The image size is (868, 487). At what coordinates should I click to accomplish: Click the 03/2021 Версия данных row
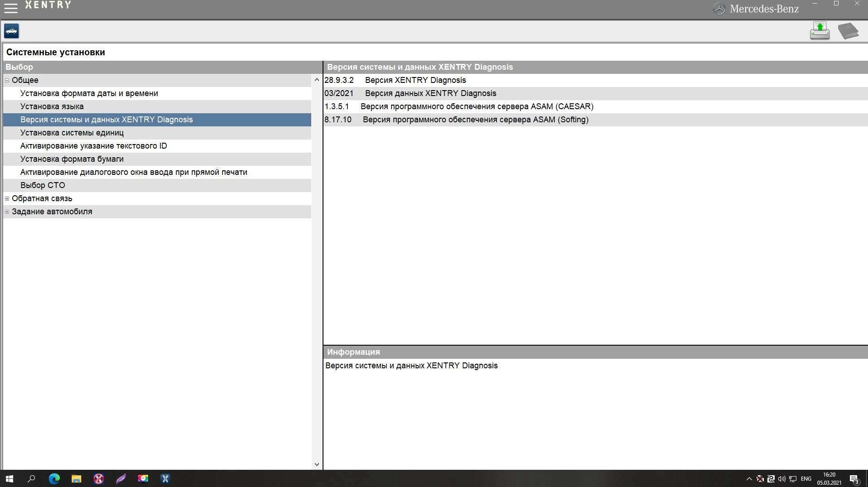click(595, 93)
